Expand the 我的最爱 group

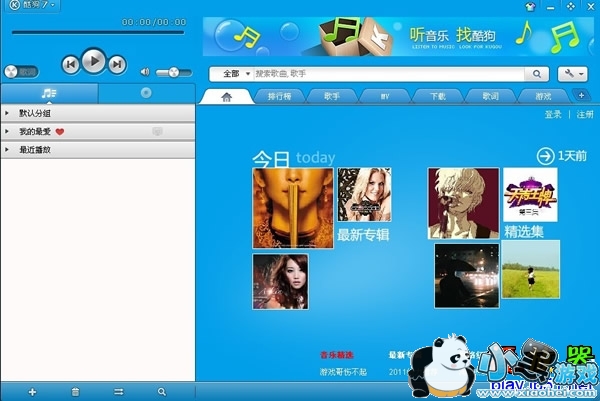98,132
